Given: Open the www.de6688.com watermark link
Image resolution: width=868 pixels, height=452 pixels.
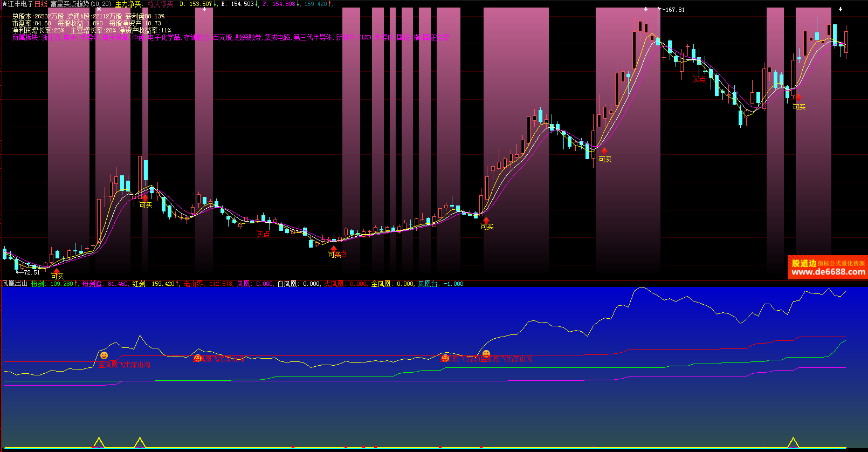Looking at the screenshot, I should click(x=828, y=272).
